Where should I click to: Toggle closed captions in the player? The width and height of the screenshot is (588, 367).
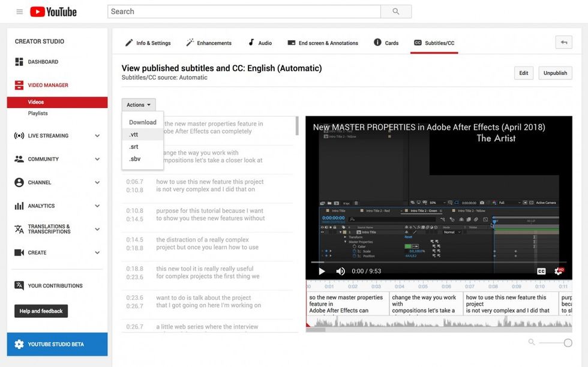pyautogui.click(x=541, y=271)
